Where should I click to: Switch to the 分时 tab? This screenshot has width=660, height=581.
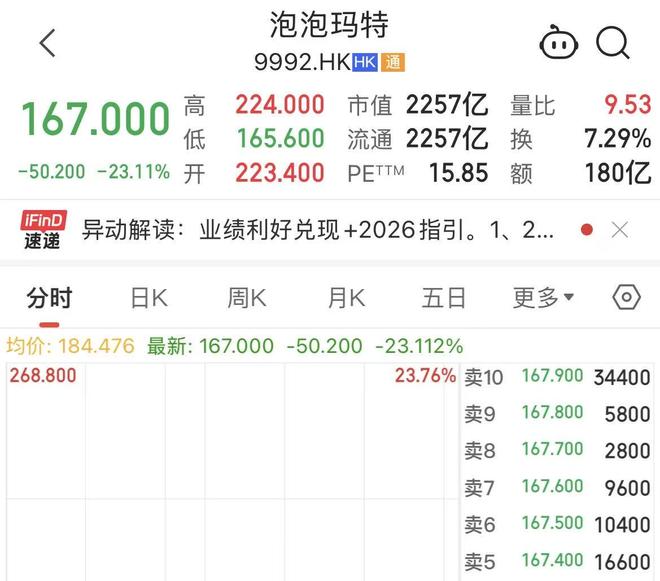[49, 298]
